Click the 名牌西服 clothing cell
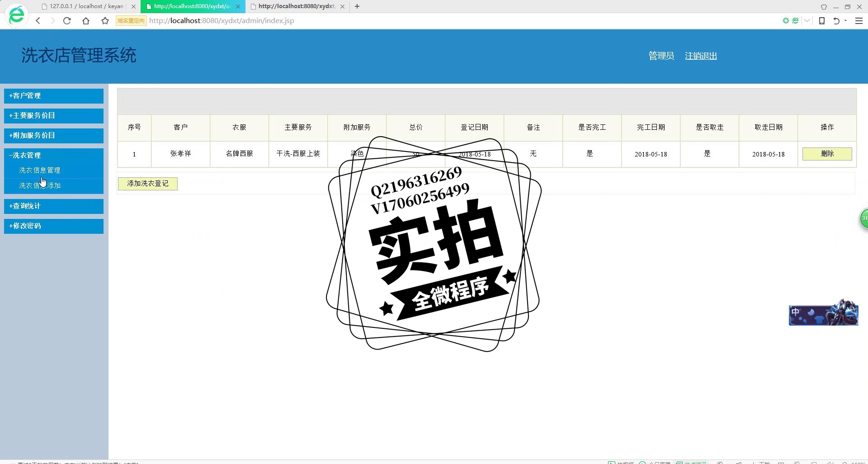 point(240,154)
